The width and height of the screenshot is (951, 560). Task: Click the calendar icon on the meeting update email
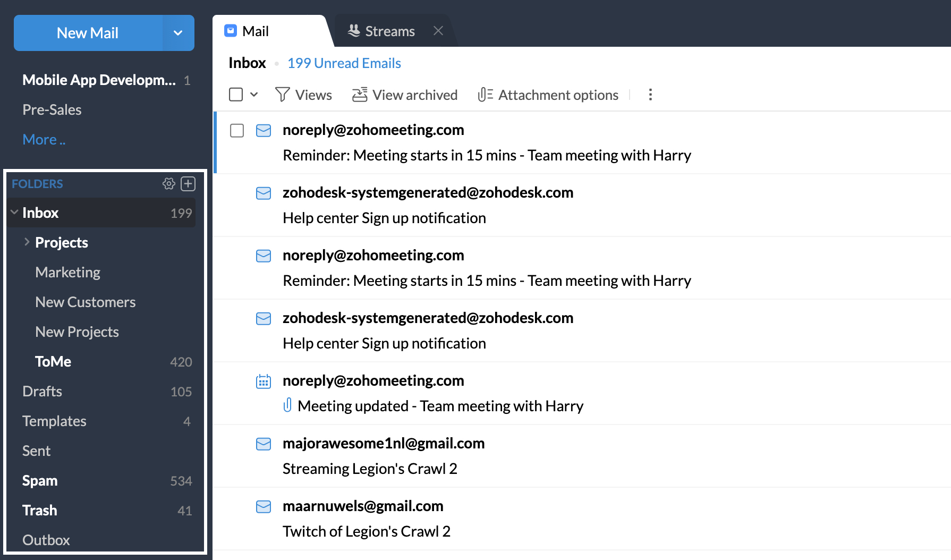tap(264, 381)
